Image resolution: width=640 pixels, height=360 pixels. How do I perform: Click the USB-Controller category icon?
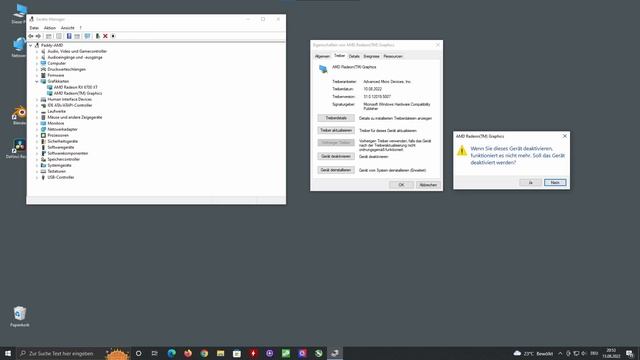43,178
